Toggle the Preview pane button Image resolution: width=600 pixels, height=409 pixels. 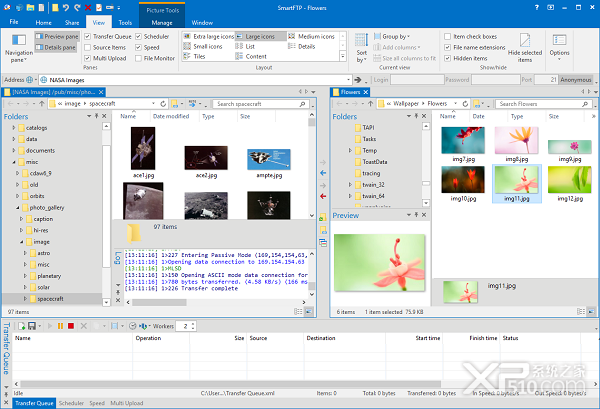pyautogui.click(x=57, y=36)
